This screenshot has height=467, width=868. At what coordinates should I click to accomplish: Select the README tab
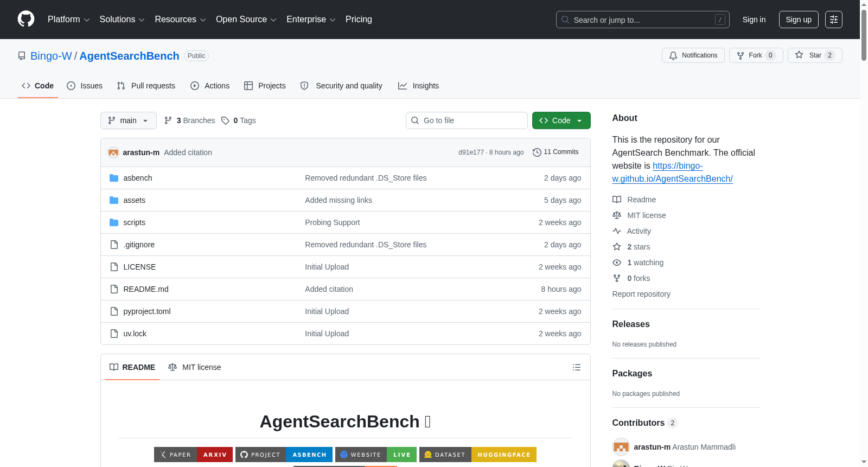132,367
